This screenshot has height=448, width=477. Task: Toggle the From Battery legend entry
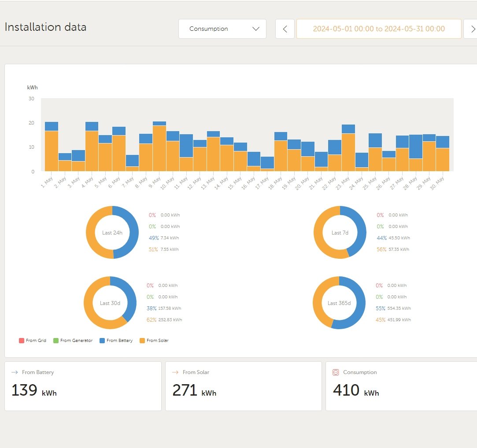tap(116, 341)
